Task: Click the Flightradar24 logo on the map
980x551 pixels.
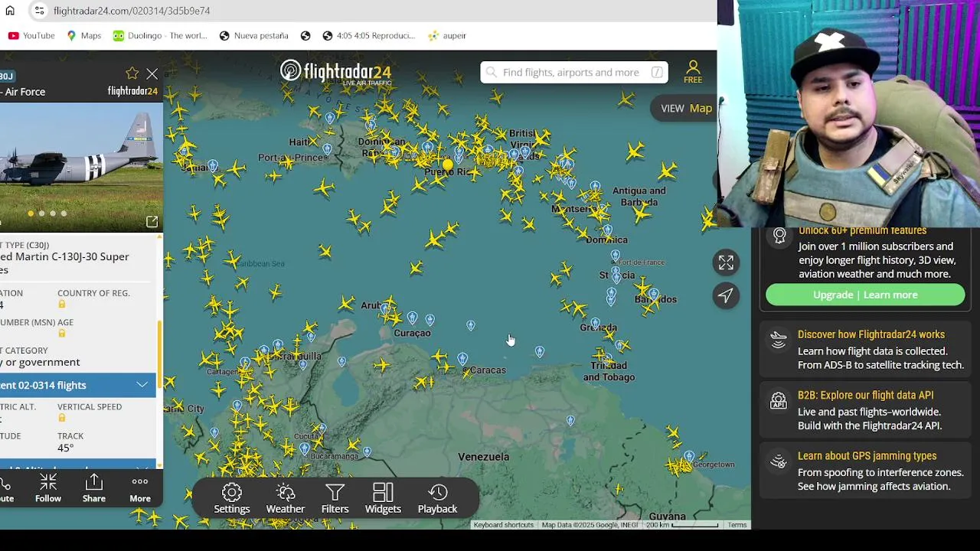Action: click(x=335, y=72)
